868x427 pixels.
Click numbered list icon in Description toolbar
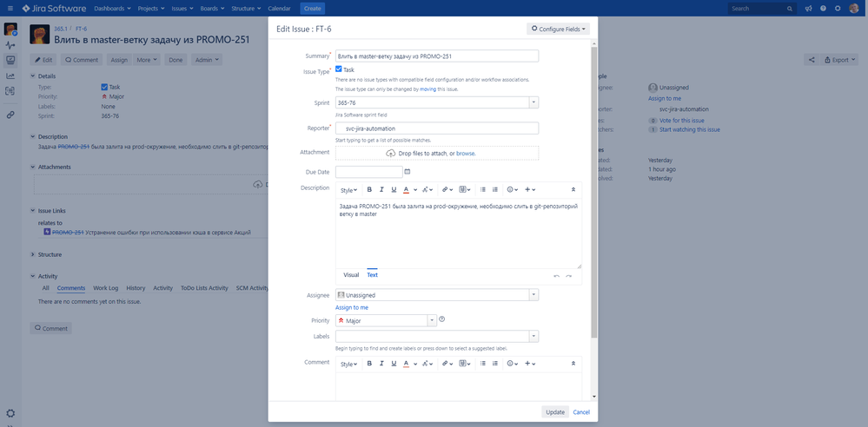coord(495,190)
